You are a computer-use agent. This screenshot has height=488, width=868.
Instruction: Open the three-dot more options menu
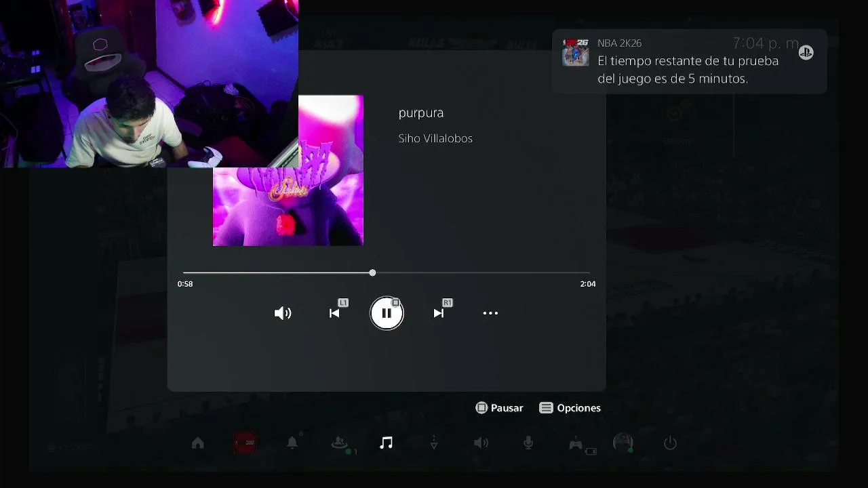490,313
